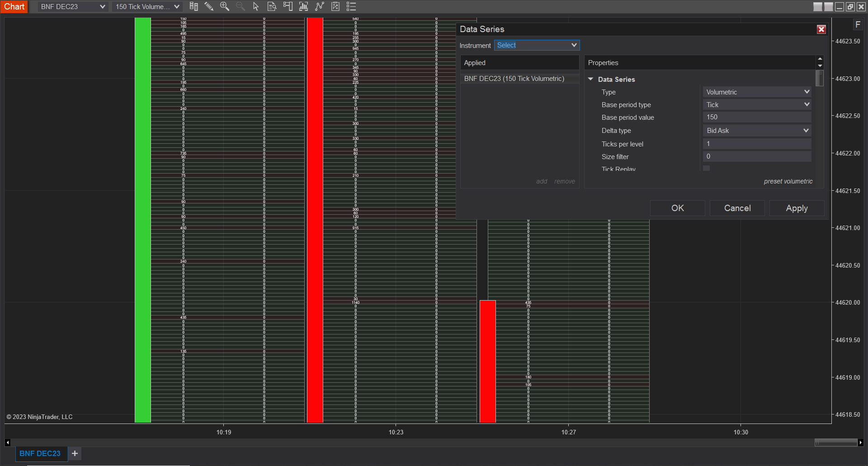Open chart Properties list icon

[x=351, y=6]
